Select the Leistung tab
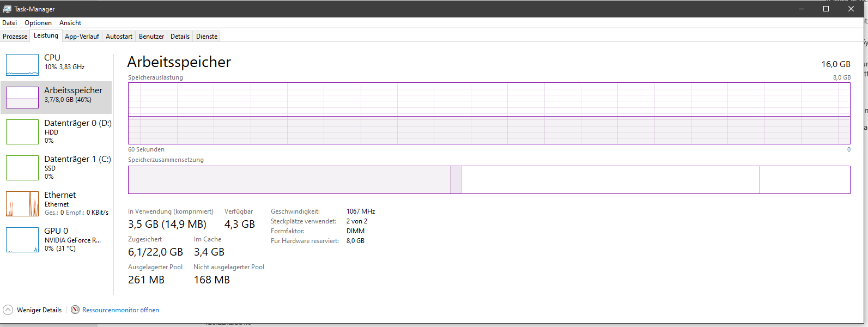Image resolution: width=868 pixels, height=327 pixels. [x=46, y=35]
